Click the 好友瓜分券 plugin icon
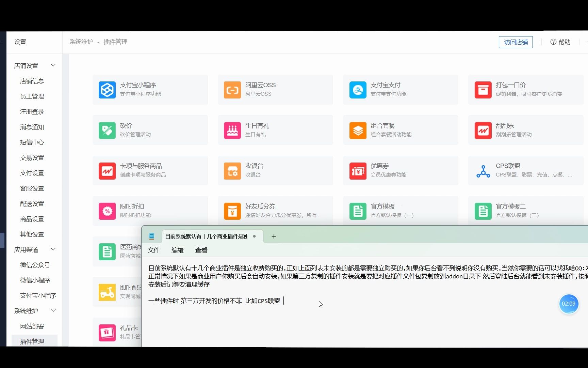Image resolution: width=588 pixels, height=368 pixels. pos(232,211)
